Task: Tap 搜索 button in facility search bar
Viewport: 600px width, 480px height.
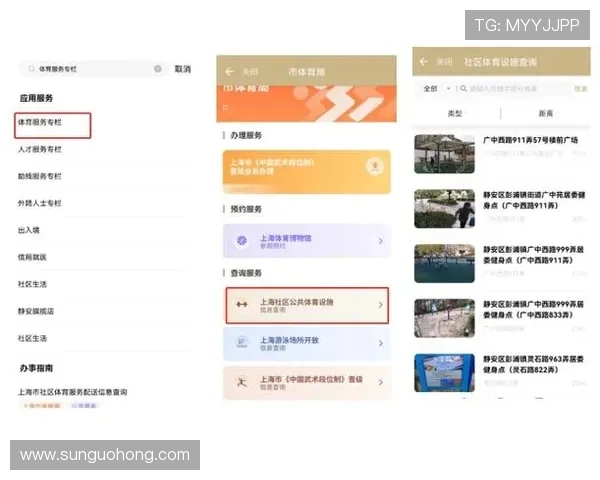Action: (580, 89)
